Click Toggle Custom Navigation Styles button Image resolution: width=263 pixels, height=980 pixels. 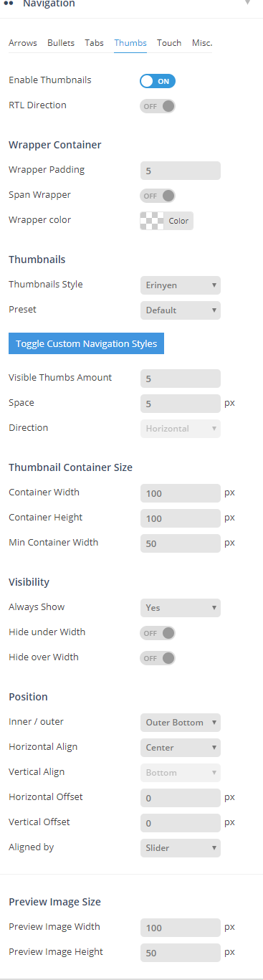point(87,343)
